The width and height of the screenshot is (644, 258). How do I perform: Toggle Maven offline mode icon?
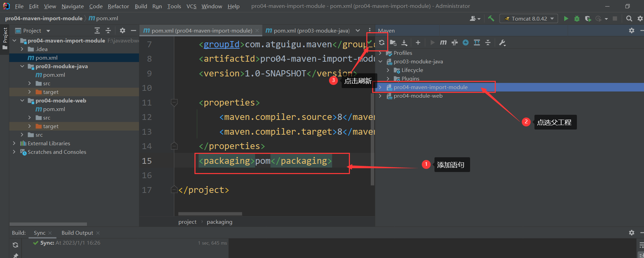click(455, 42)
